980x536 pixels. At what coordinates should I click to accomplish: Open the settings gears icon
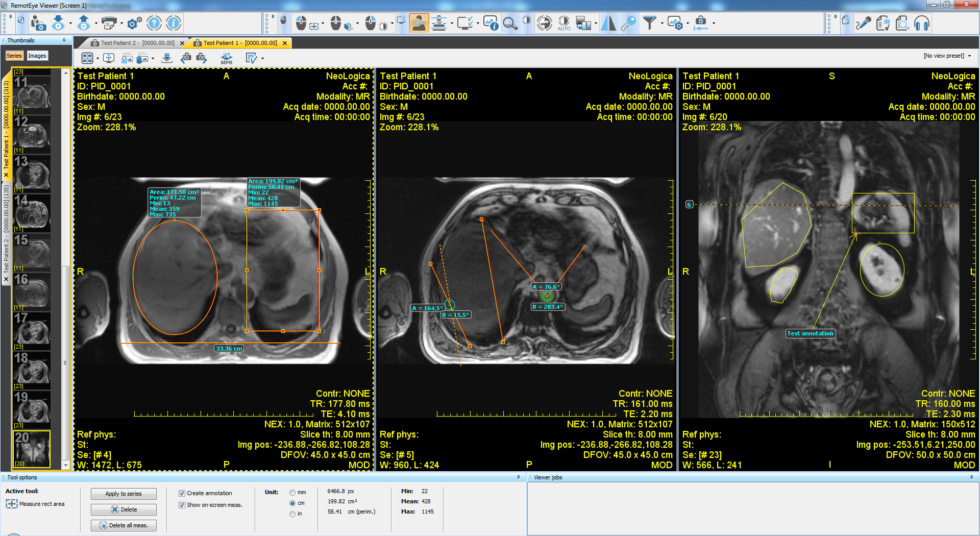click(x=134, y=23)
